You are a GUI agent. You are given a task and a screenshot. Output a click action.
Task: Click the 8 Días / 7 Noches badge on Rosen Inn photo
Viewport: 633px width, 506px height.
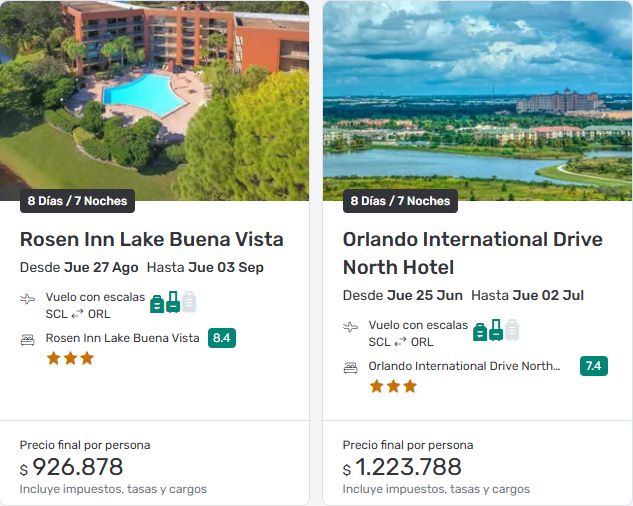(x=78, y=201)
